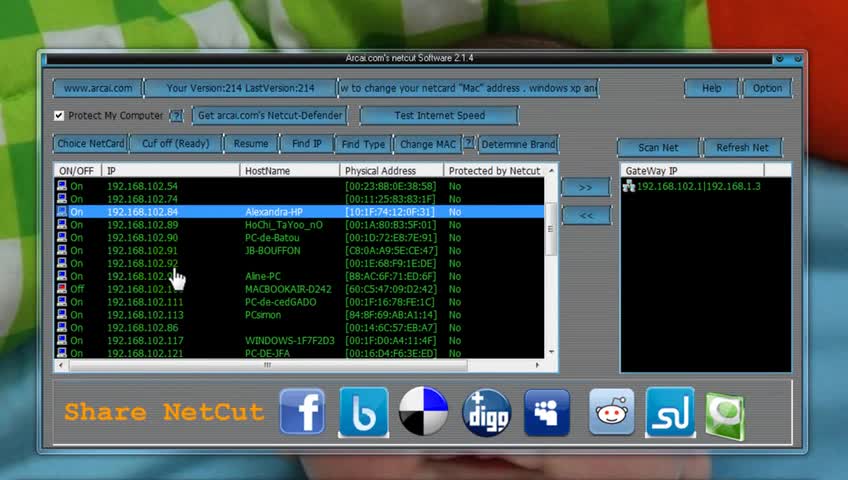
Task: Move selection right with >> button
Action: [586, 188]
